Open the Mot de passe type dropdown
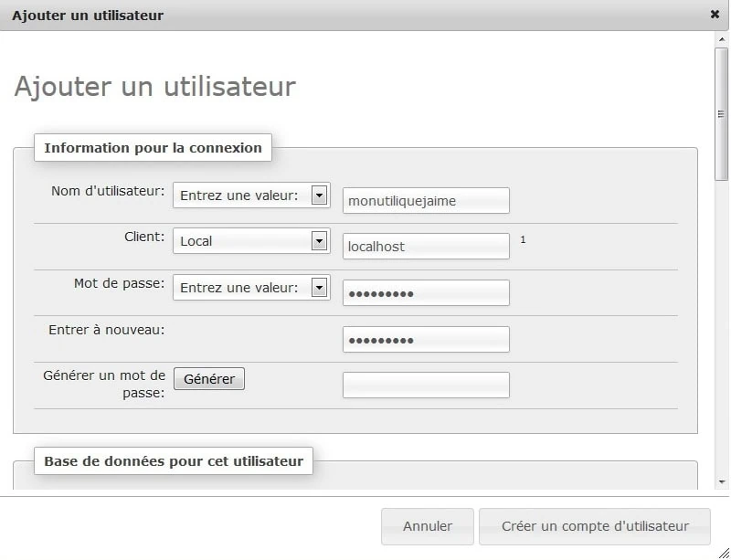 (250, 288)
